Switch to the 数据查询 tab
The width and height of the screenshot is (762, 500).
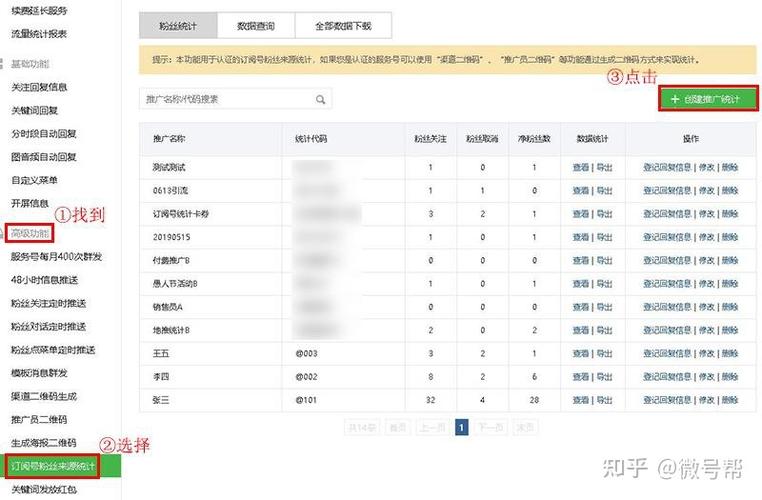point(256,26)
